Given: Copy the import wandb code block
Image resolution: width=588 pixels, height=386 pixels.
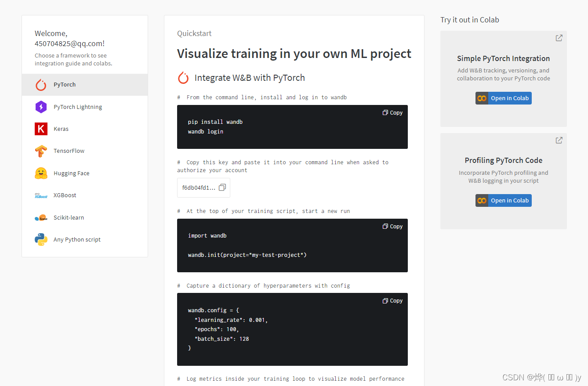Looking at the screenshot, I should click(392, 226).
